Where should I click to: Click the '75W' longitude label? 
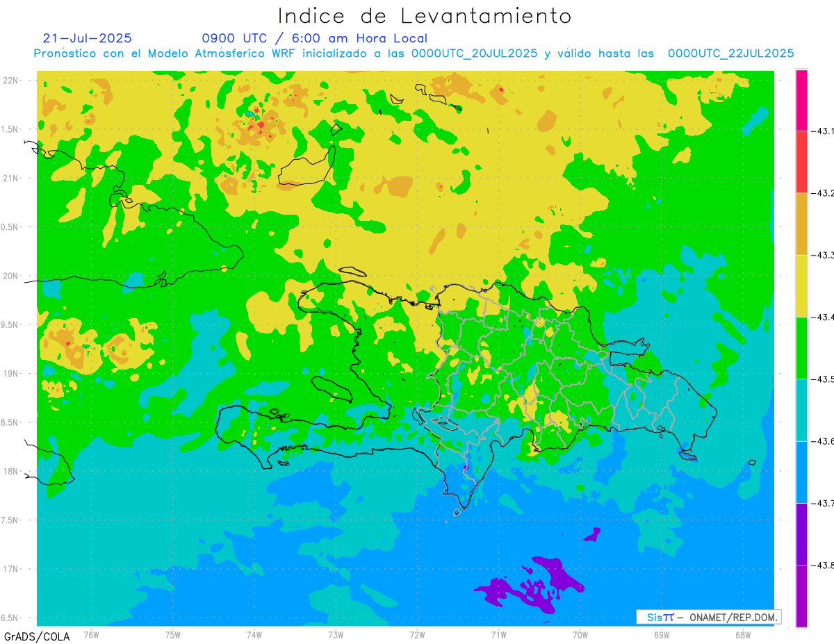pos(173,634)
